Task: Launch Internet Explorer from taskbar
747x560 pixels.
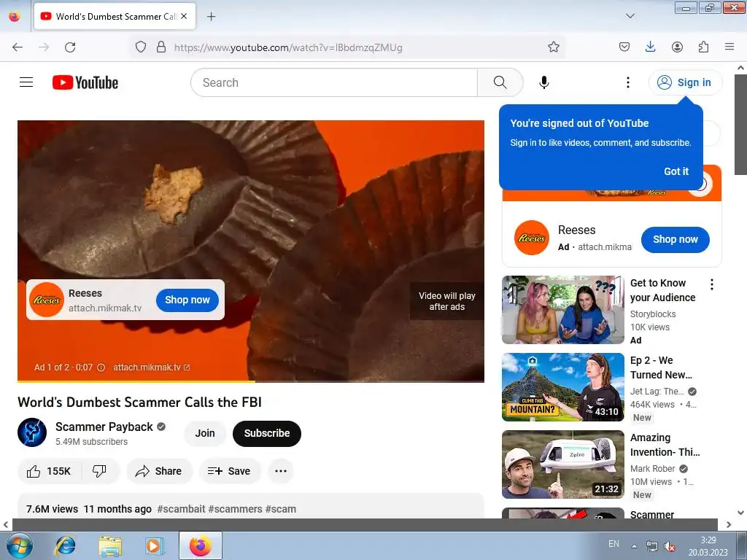Action: [x=65, y=545]
